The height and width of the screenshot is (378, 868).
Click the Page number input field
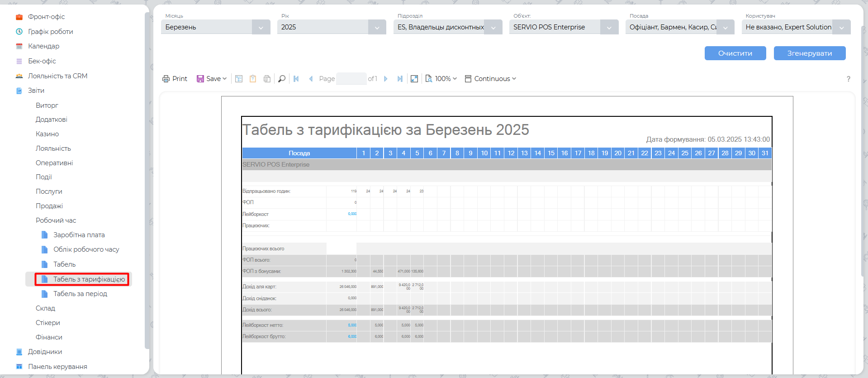click(x=351, y=79)
